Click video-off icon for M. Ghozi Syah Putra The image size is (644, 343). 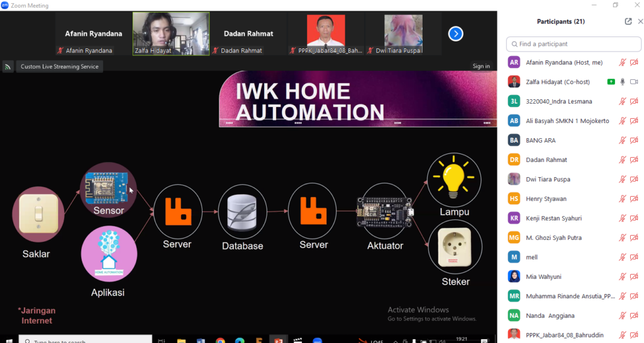[x=634, y=237]
